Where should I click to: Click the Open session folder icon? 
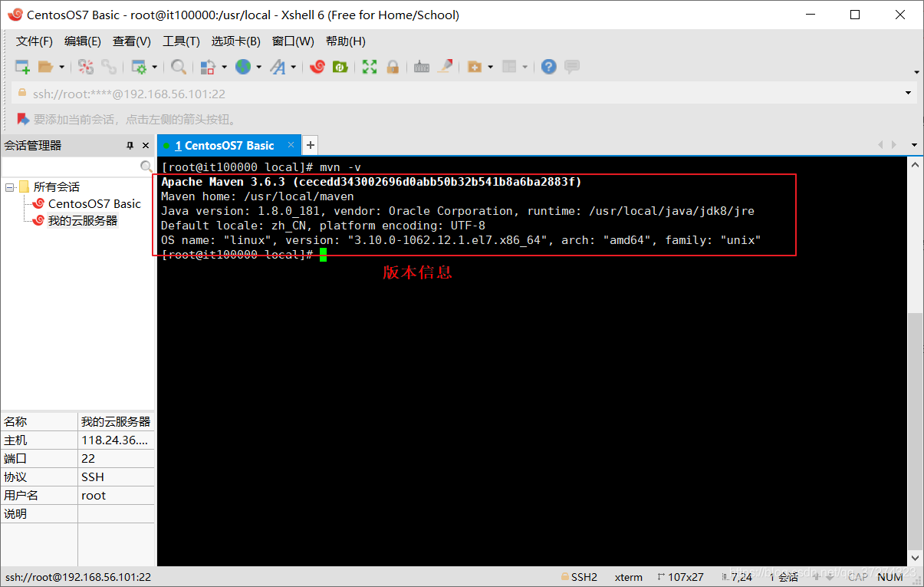pos(45,68)
